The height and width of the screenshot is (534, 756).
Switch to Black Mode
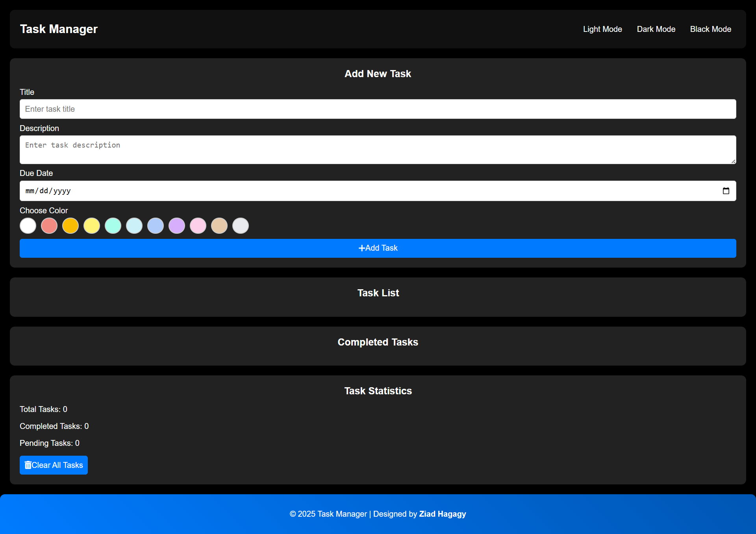click(x=710, y=29)
